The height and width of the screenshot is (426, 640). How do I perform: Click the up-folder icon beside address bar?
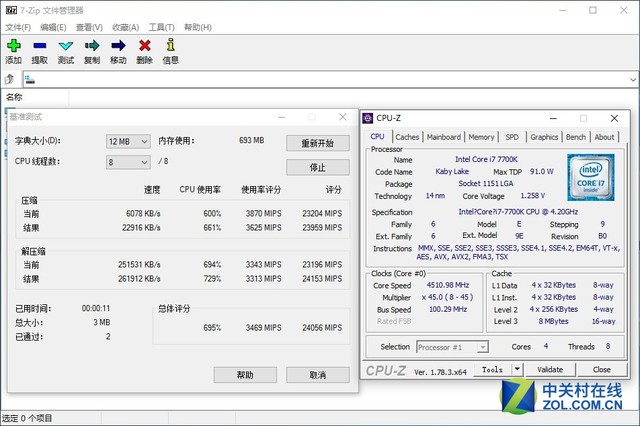(x=10, y=79)
